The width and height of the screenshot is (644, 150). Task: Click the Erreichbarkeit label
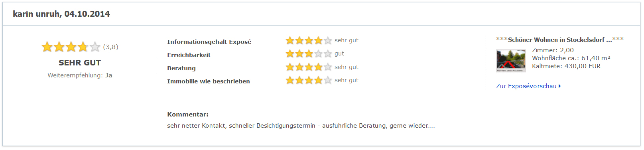coord(189,55)
